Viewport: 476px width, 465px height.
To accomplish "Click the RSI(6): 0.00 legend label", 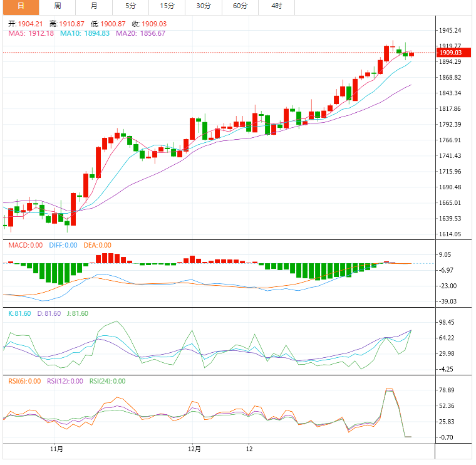I will coord(24,380).
